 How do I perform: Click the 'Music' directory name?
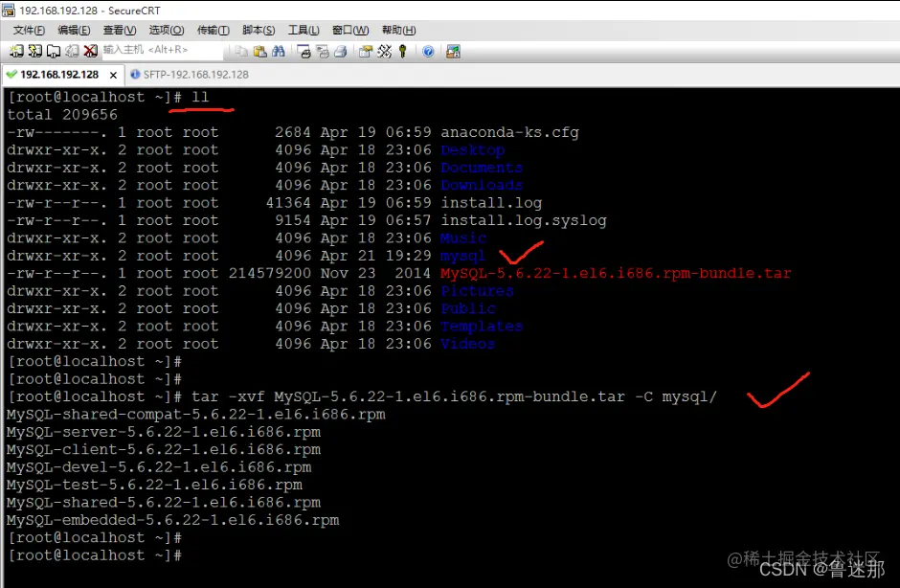pos(463,238)
